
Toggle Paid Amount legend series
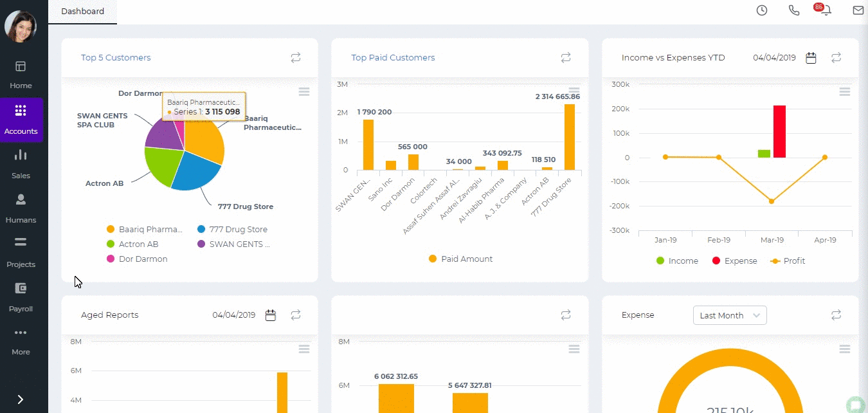tap(460, 259)
